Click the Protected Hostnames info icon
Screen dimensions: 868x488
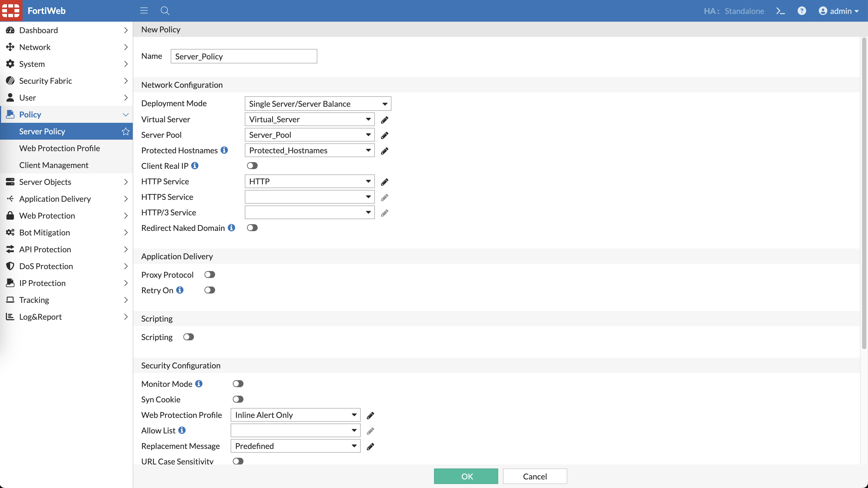tap(224, 150)
